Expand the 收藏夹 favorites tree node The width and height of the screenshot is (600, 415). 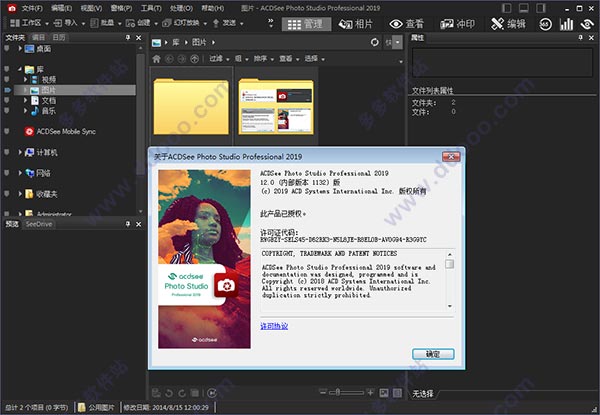pos(20,194)
